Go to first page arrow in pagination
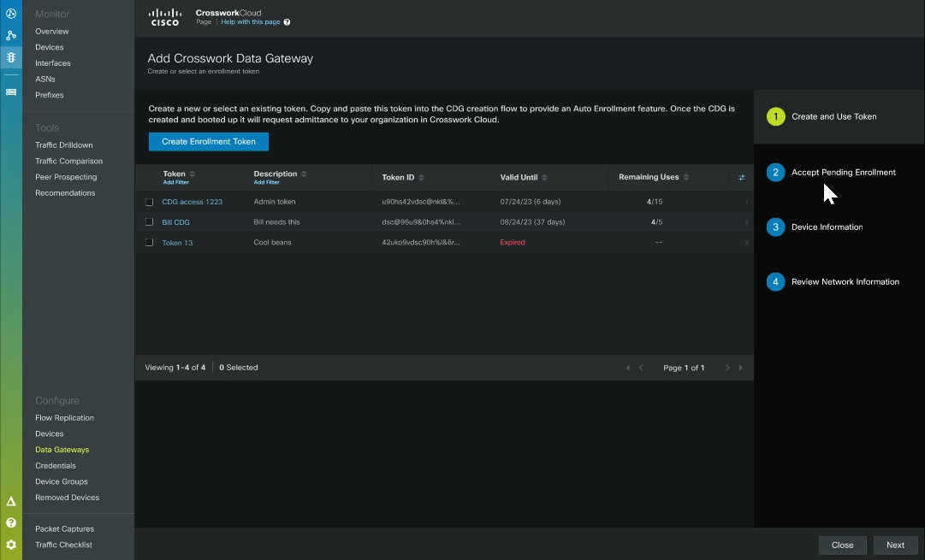Viewport: 925px width, 560px height. pos(628,368)
